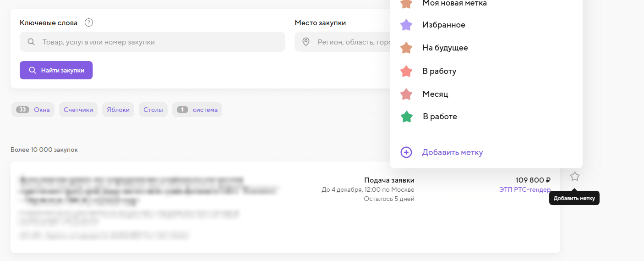Pick Моя новая метка from the label menu
Image resolution: width=644 pixels, height=261 pixels.
pyautogui.click(x=454, y=4)
